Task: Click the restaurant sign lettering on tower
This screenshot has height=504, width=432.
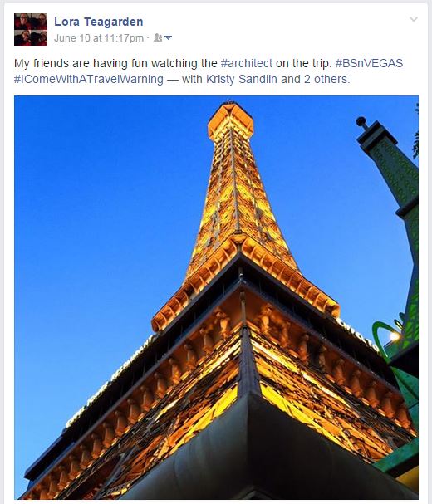Action: tap(110, 383)
